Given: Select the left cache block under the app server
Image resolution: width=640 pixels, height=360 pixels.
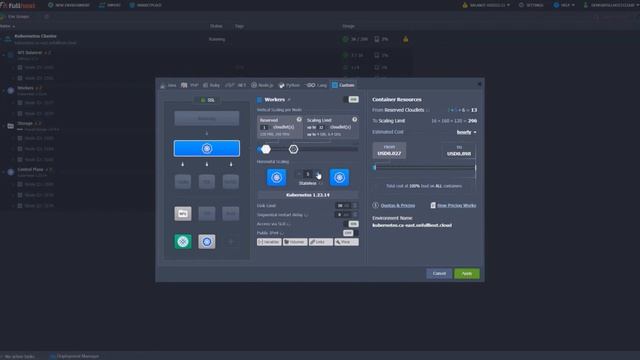Looking at the screenshot, I should click(182, 182).
